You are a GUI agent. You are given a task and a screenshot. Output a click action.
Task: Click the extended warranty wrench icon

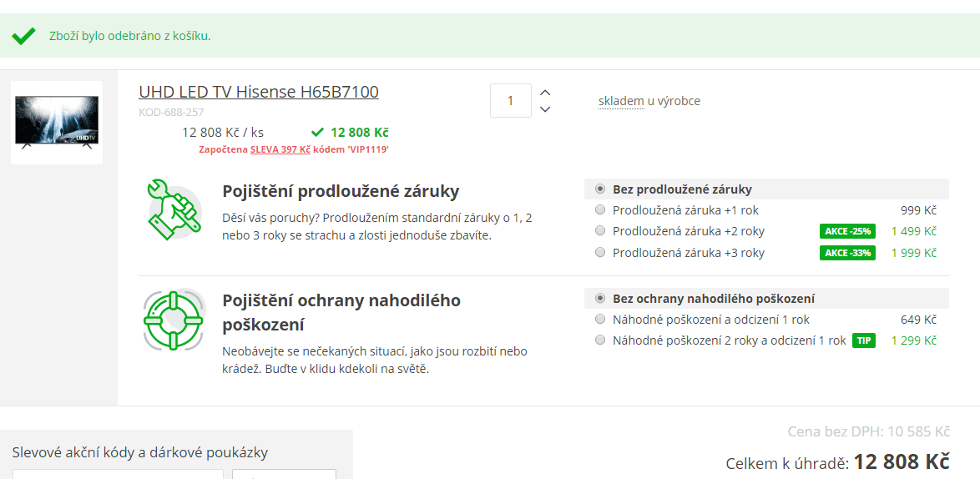[x=174, y=210]
